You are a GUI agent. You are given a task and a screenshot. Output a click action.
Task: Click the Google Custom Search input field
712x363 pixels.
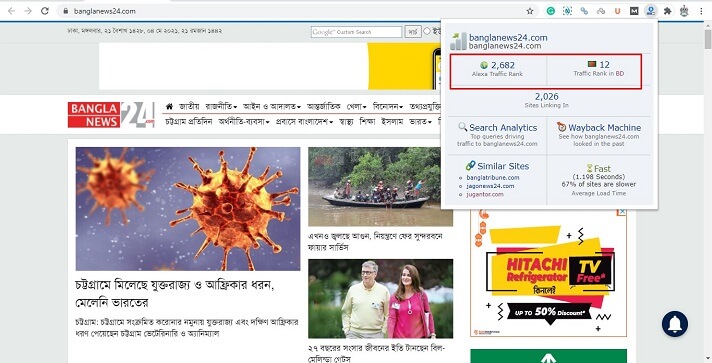click(x=356, y=32)
